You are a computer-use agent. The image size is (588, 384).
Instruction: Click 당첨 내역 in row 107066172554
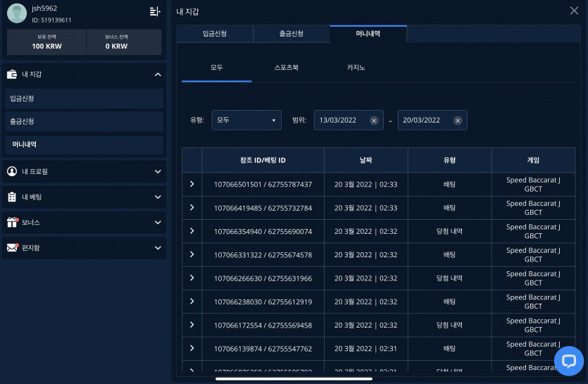coord(449,325)
